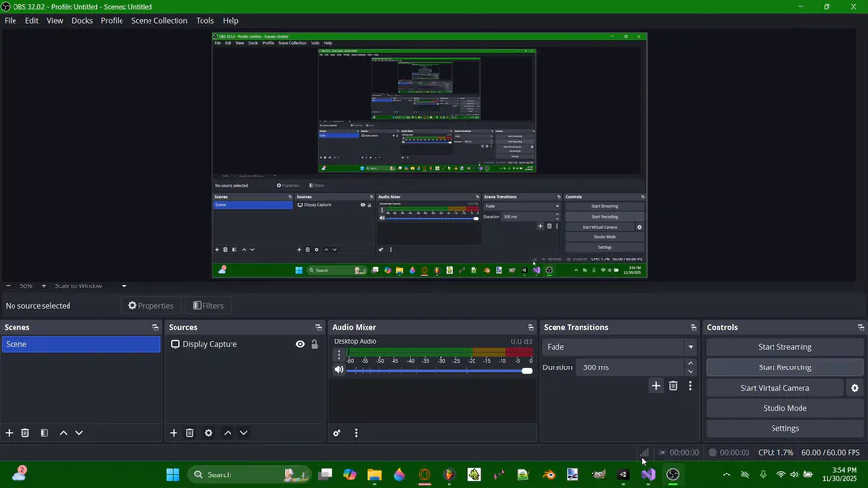Click the Desktop Audio level meter
The image size is (868, 488).
point(440,352)
